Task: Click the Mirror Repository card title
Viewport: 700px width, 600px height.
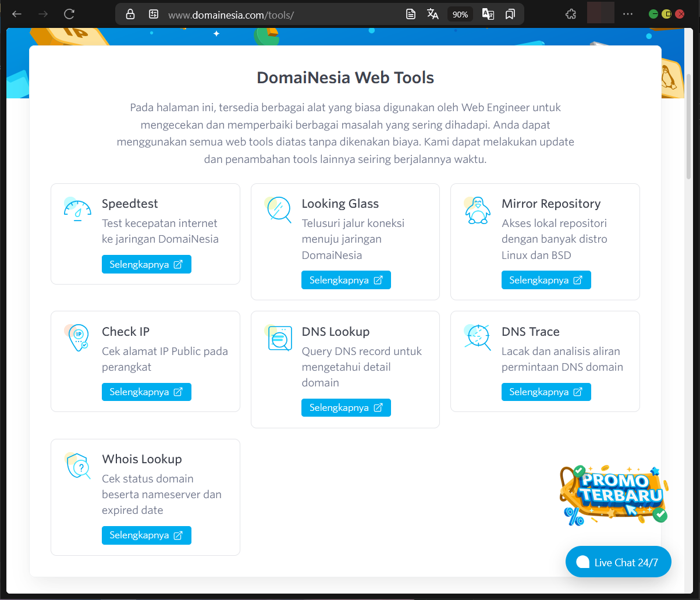Action: pyautogui.click(x=551, y=204)
